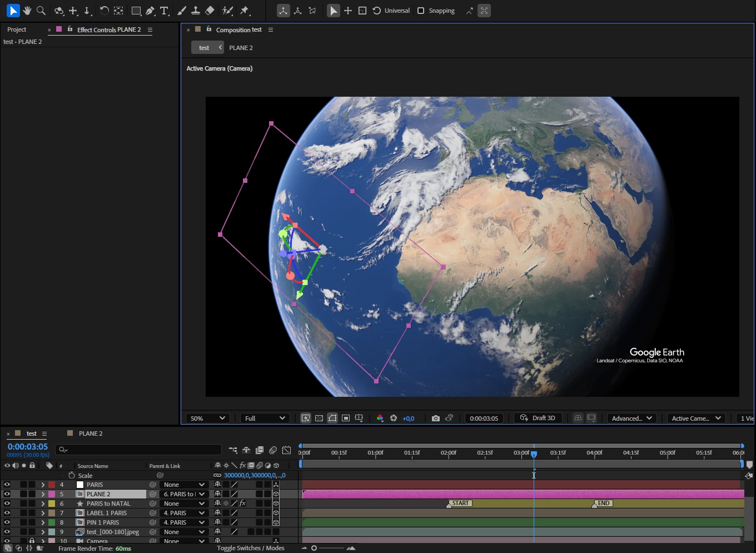Select the Puppet Pin tool
The height and width of the screenshot is (553, 756).
pyautogui.click(x=245, y=11)
